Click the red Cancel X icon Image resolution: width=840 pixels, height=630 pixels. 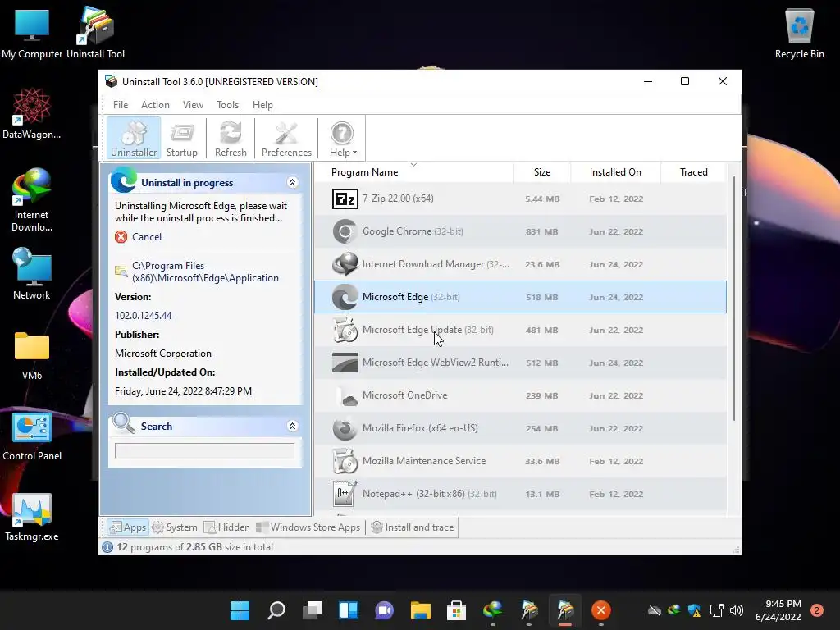[x=121, y=237]
